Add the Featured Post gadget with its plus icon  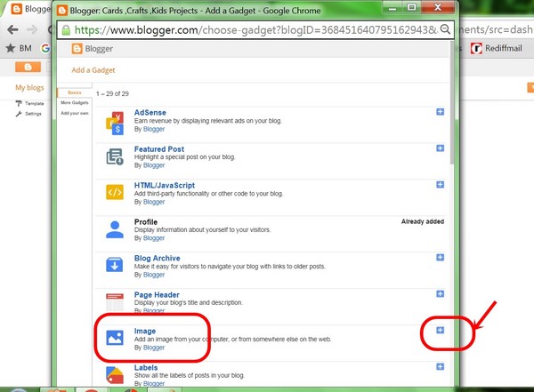click(440, 148)
